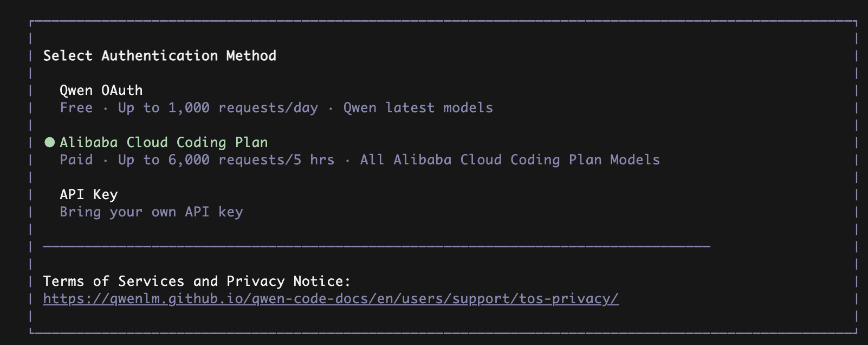
Task: Click the 'Bring your own API key' text
Action: 151,212
